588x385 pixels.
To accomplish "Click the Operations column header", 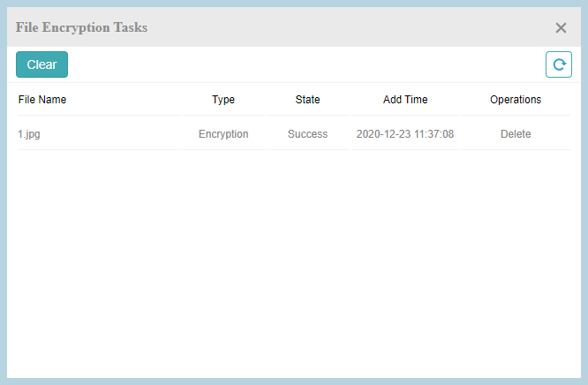I will (516, 100).
